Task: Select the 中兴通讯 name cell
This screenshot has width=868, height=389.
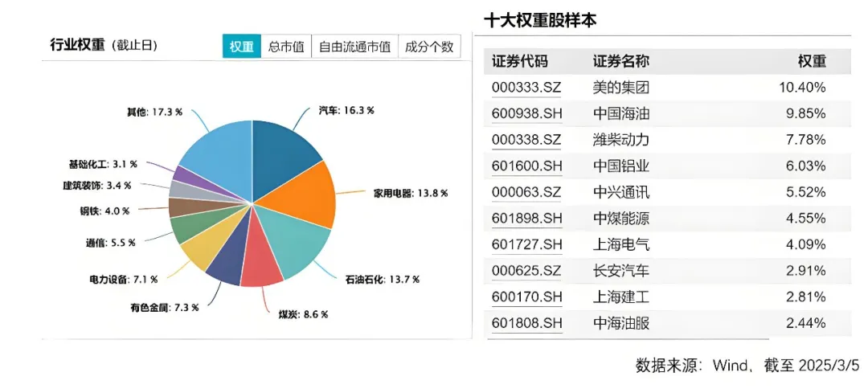Action: (621, 193)
